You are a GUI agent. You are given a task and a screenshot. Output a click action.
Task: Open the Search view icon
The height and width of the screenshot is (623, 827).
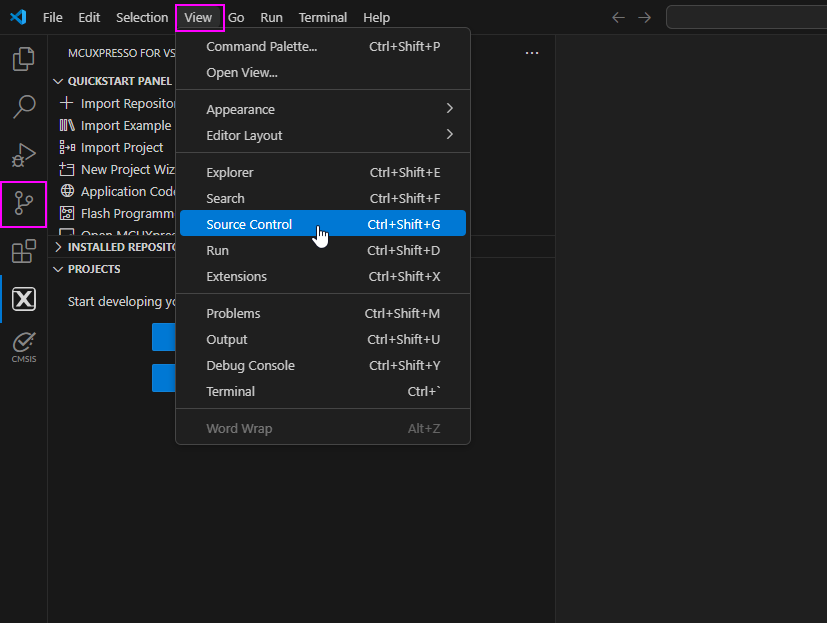tap(23, 107)
